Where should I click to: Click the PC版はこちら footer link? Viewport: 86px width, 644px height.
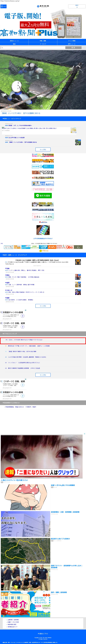click(x=43, y=634)
